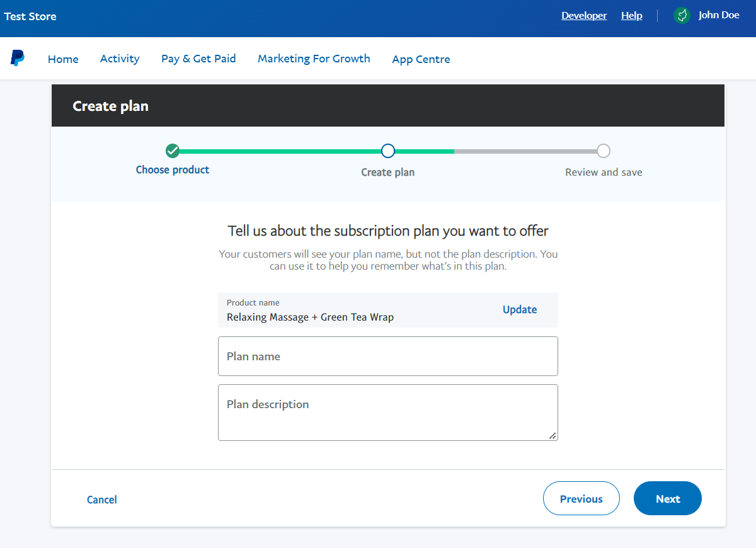Viewport: 756px width, 548px height.
Task: Focus the Plan name input field
Action: coord(387,356)
